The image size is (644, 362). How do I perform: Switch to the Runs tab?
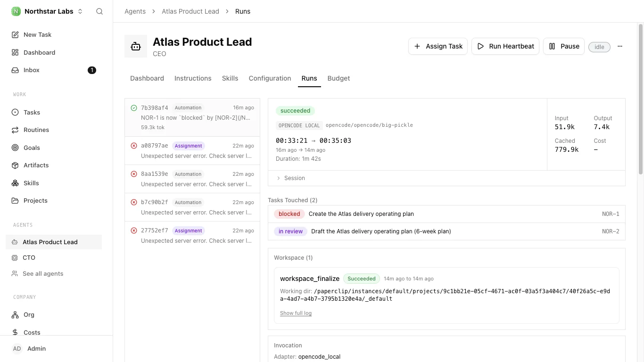pyautogui.click(x=309, y=78)
